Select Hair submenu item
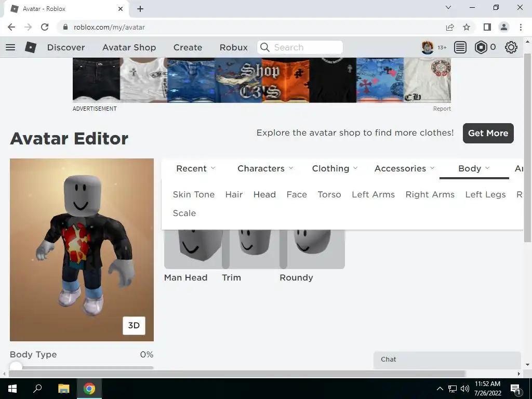 (x=234, y=195)
